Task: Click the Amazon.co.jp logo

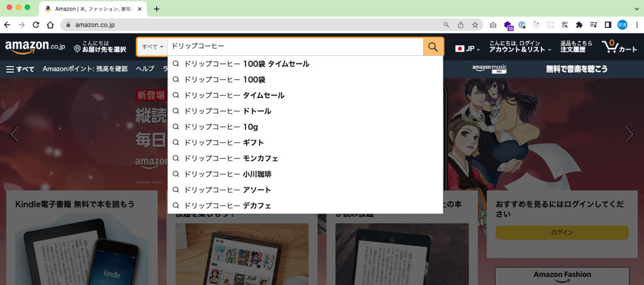Action: (35, 47)
